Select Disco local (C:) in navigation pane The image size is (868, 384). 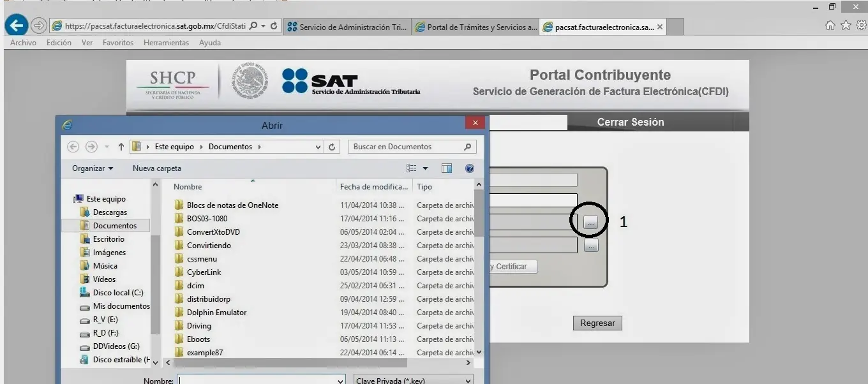click(x=112, y=293)
